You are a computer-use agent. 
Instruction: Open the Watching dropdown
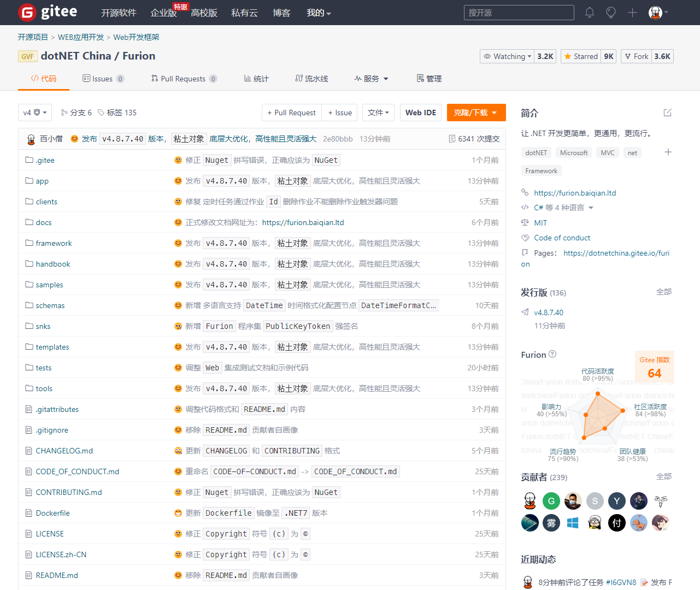pyautogui.click(x=508, y=56)
